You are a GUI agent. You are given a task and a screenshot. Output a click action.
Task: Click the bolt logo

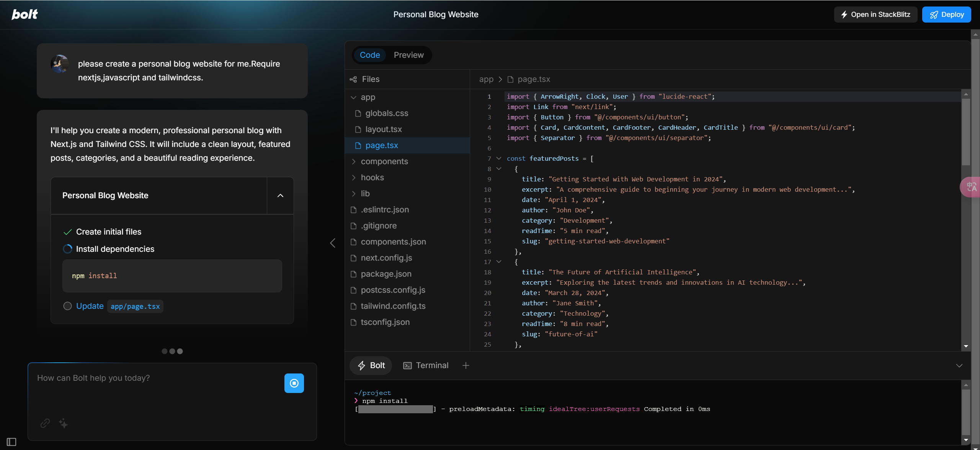(x=24, y=15)
